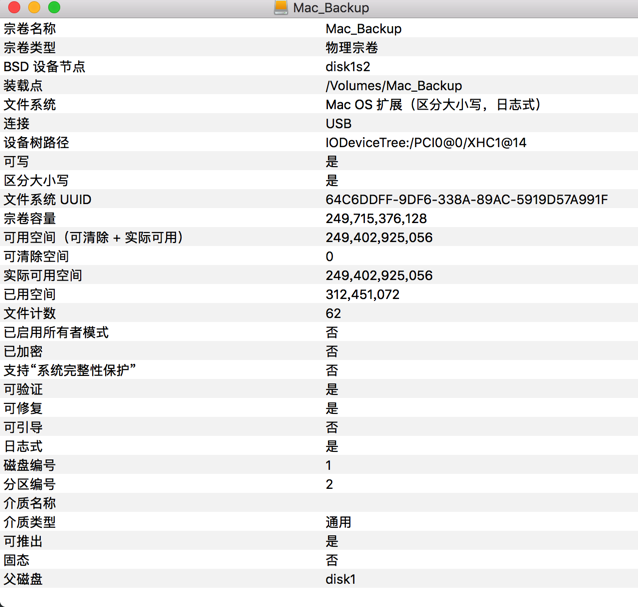Select the disk number value 1
Screen dimensions: 638x607
pyautogui.click(x=329, y=465)
